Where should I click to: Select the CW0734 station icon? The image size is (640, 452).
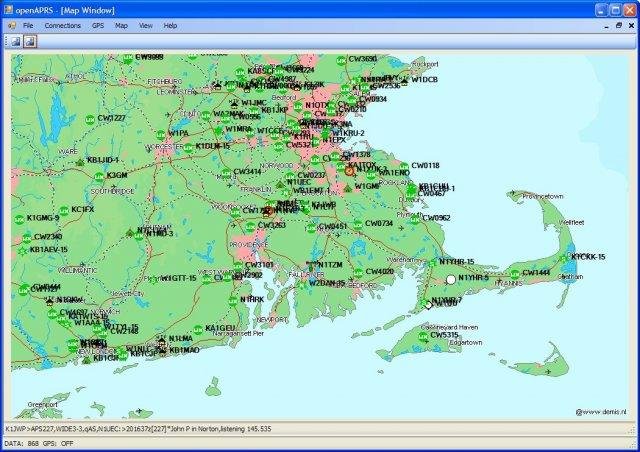(358, 224)
